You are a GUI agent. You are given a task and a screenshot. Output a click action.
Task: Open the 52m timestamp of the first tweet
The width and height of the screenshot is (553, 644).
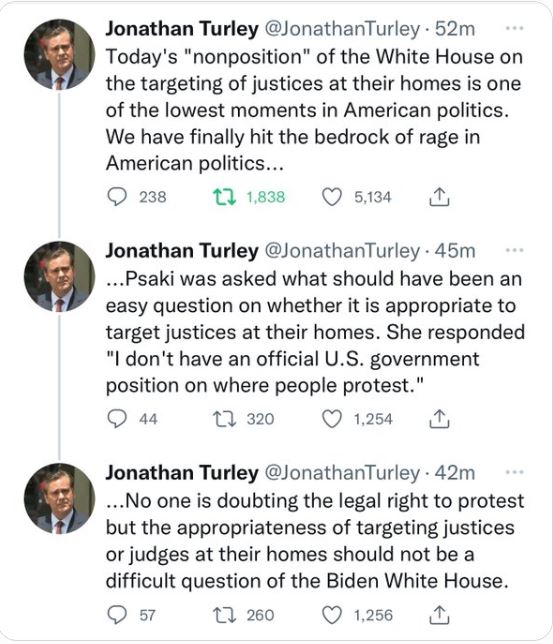coord(455,29)
